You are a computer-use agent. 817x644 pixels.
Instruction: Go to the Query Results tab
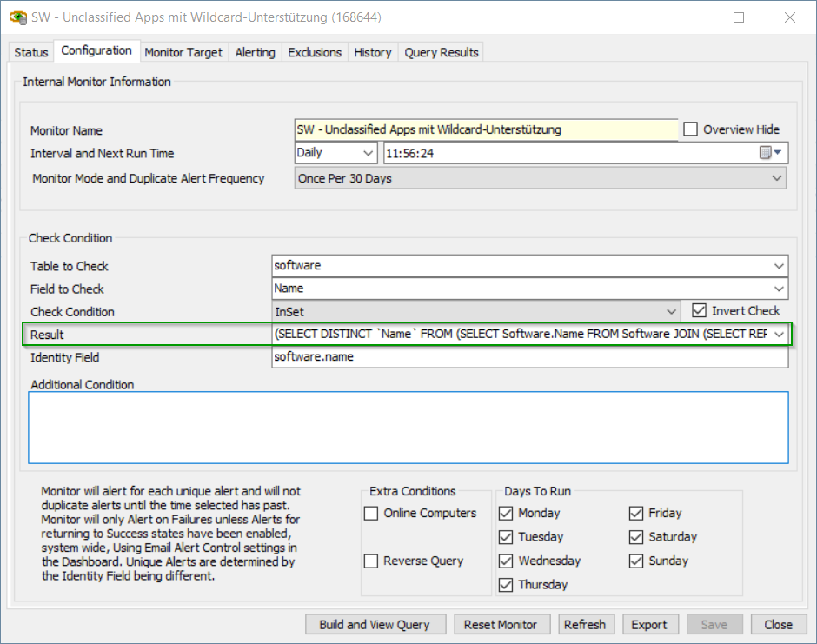[x=442, y=52]
